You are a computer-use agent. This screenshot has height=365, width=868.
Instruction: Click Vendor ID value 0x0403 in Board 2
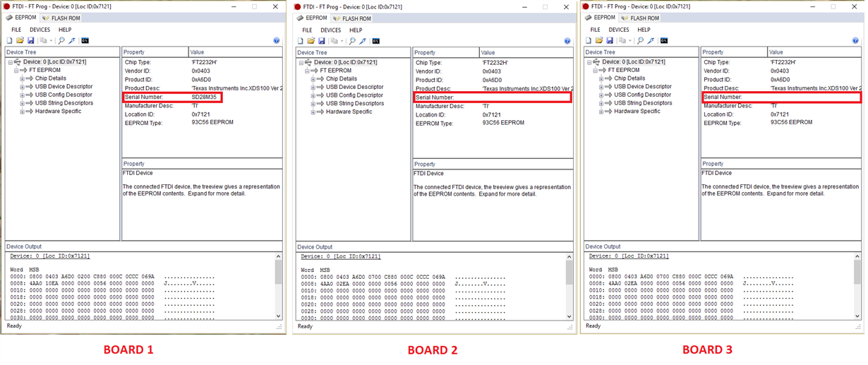[x=492, y=71]
